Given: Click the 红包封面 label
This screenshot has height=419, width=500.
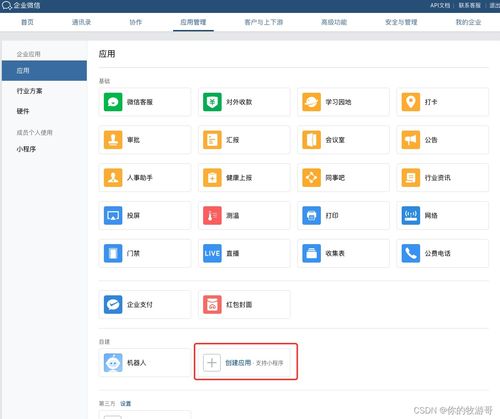Looking at the screenshot, I should point(239,305).
